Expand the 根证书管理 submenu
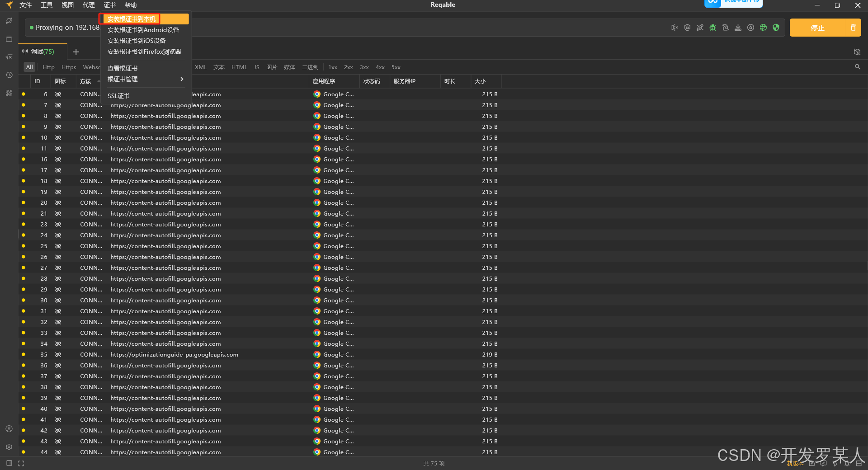 [146, 79]
